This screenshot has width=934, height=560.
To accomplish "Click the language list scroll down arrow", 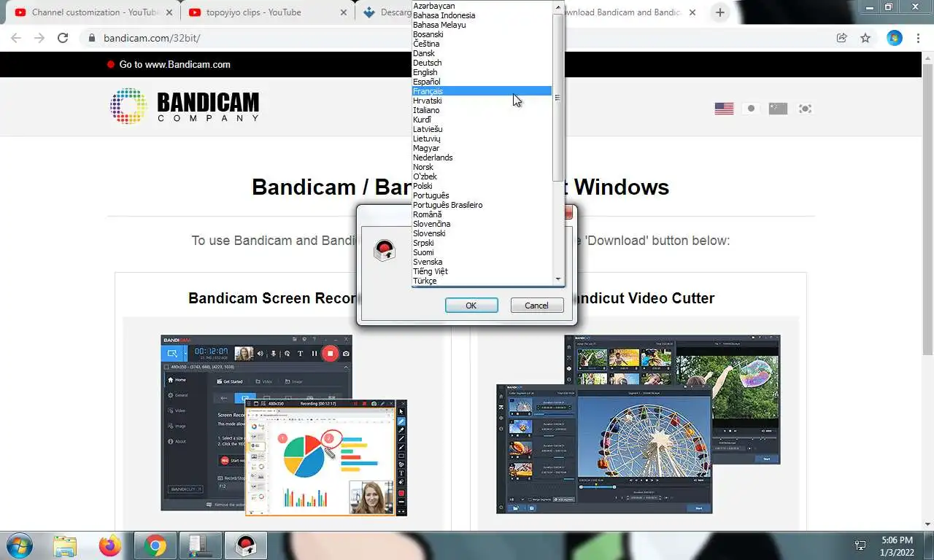I will tap(558, 279).
